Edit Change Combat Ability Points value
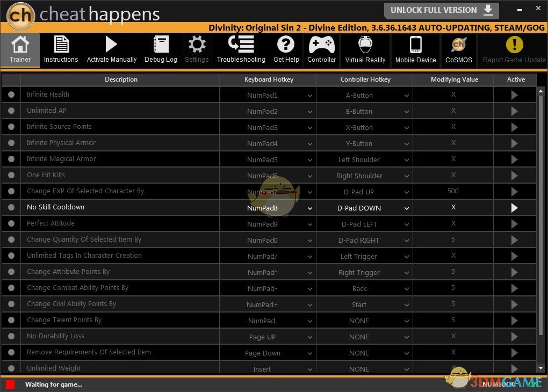The width and height of the screenshot is (548, 392). (x=453, y=287)
